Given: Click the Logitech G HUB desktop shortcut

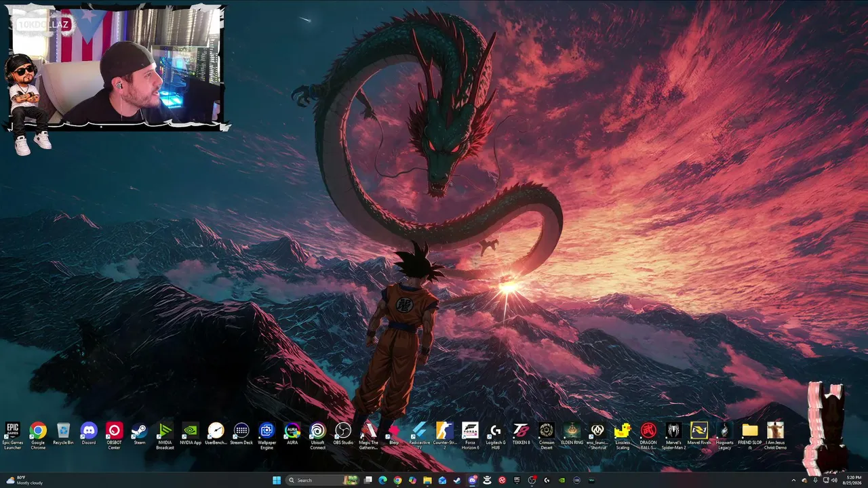Looking at the screenshot, I should coord(496,435).
